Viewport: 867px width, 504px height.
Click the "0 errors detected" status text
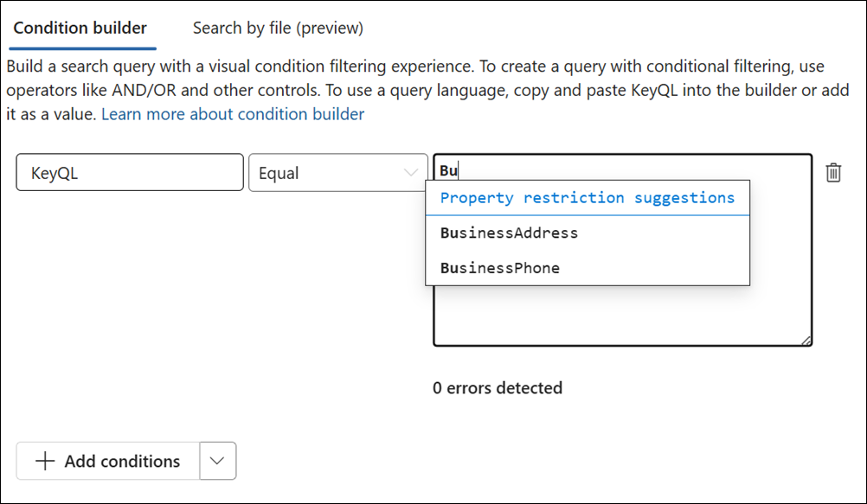pos(498,387)
